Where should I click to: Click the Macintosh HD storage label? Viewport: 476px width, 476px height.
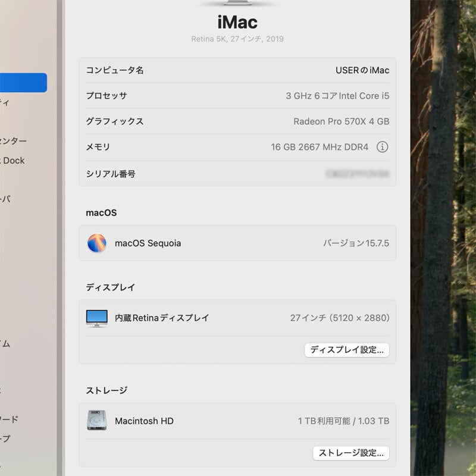click(x=144, y=421)
